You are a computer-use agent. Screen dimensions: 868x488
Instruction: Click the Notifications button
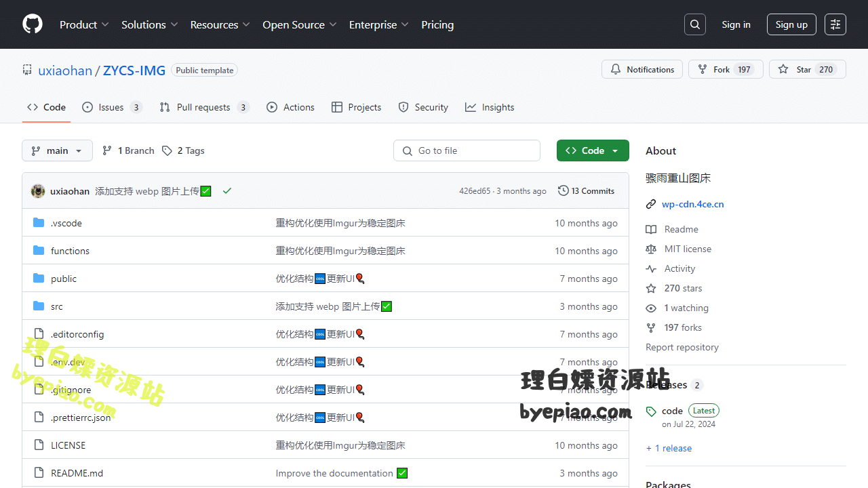coord(642,69)
